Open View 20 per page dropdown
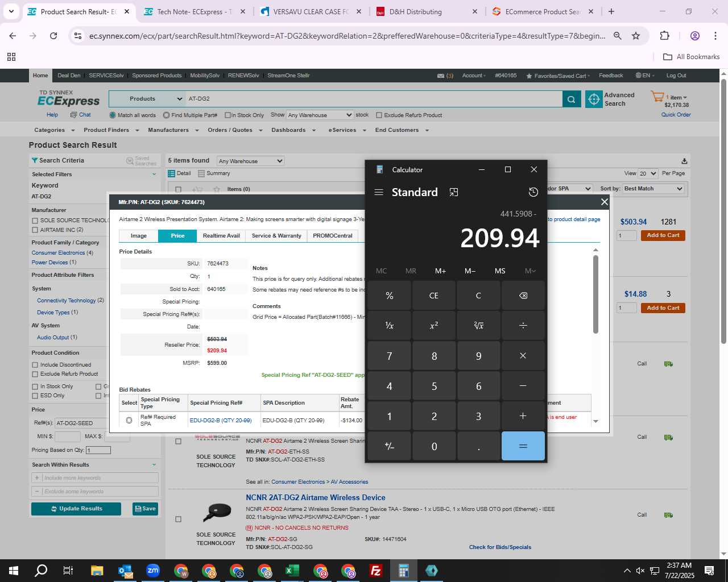 click(648, 173)
